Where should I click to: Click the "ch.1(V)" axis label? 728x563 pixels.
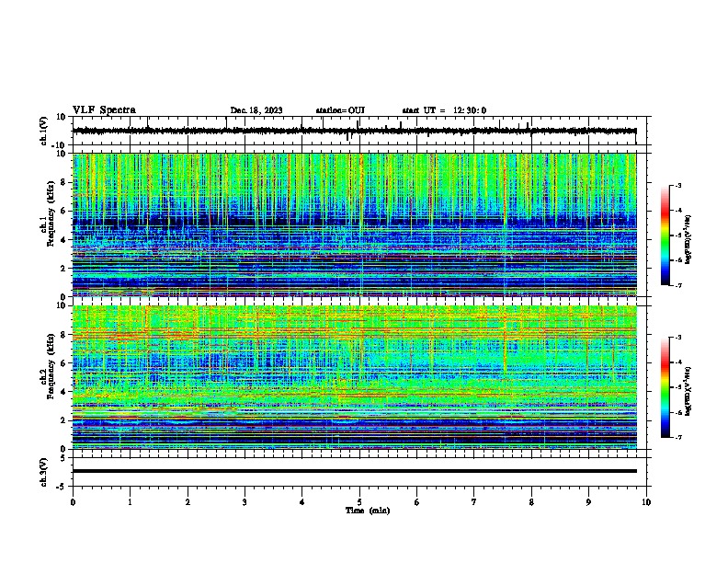[44, 131]
